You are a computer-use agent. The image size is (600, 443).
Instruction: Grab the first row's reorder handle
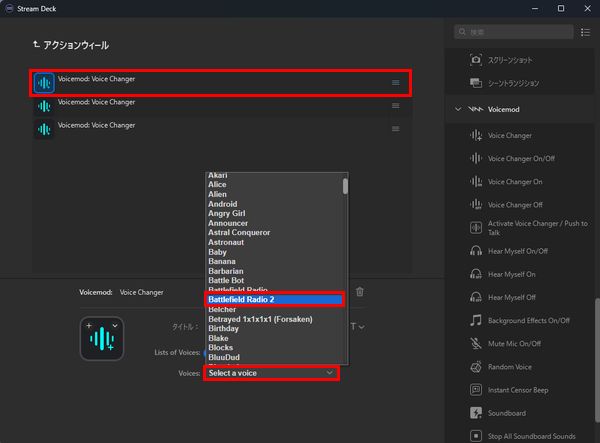[396, 83]
